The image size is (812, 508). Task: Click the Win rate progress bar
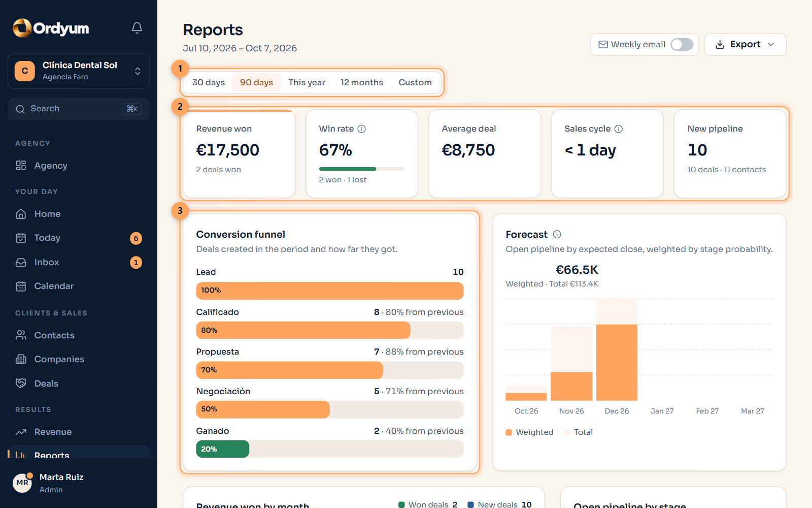(362, 169)
